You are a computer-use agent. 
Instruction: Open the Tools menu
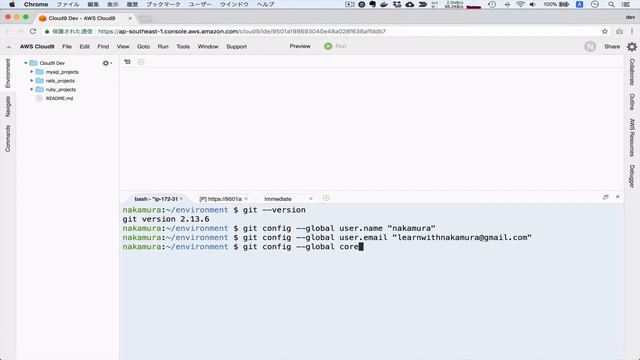(183, 47)
